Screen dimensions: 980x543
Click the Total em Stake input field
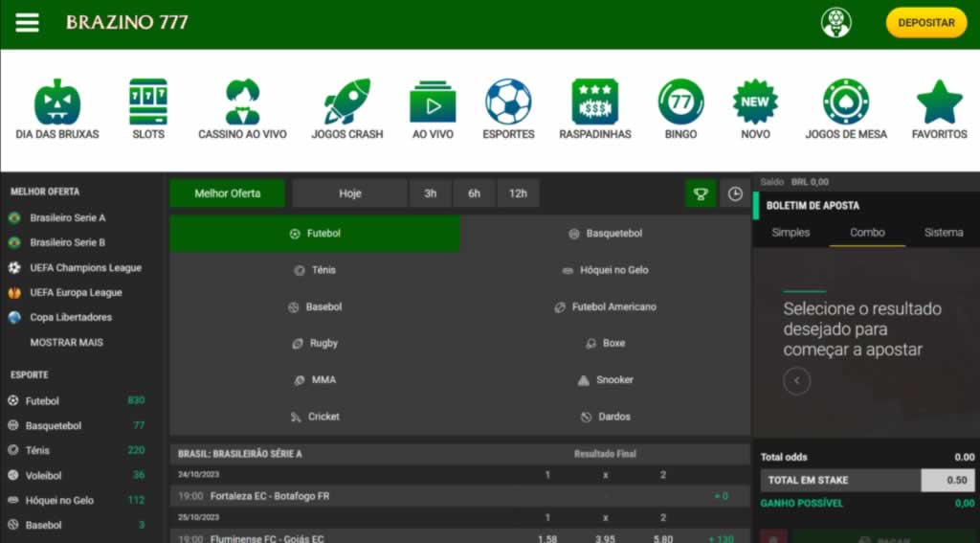coord(947,481)
